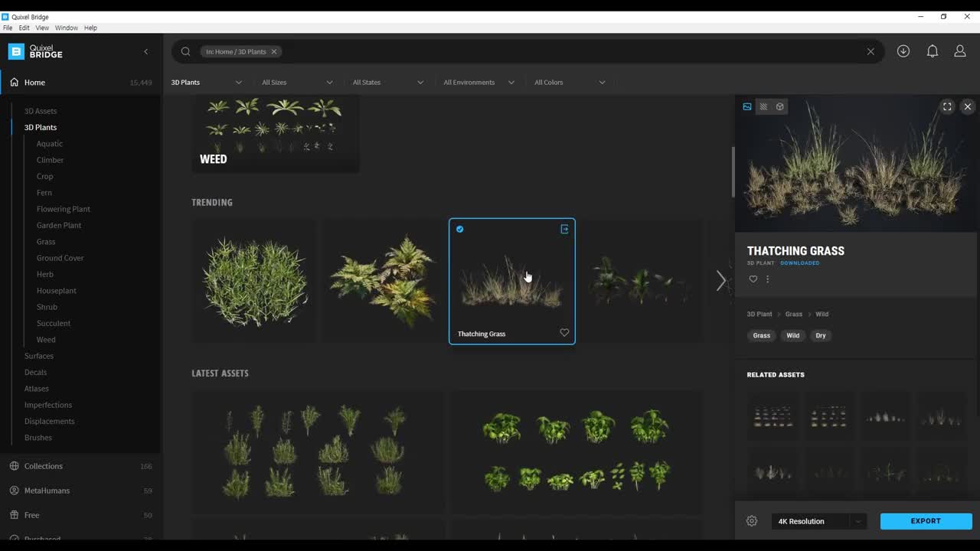
Task: Click the EXPORT button
Action: (x=926, y=521)
